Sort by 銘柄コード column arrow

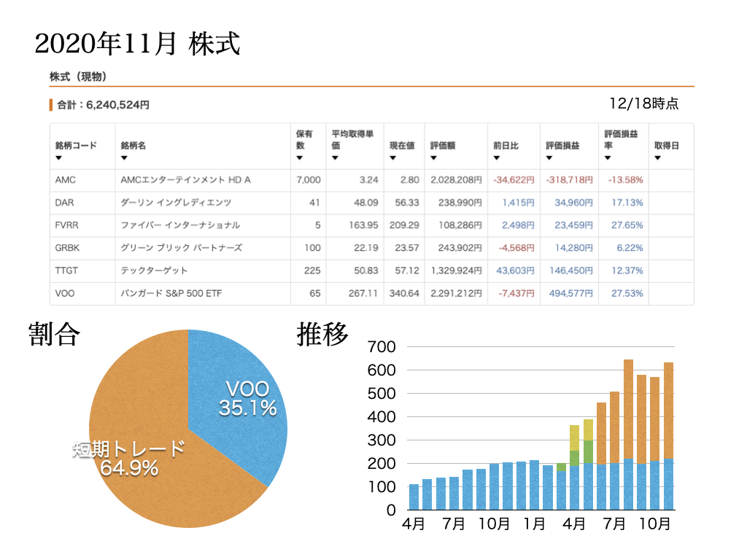(x=58, y=158)
